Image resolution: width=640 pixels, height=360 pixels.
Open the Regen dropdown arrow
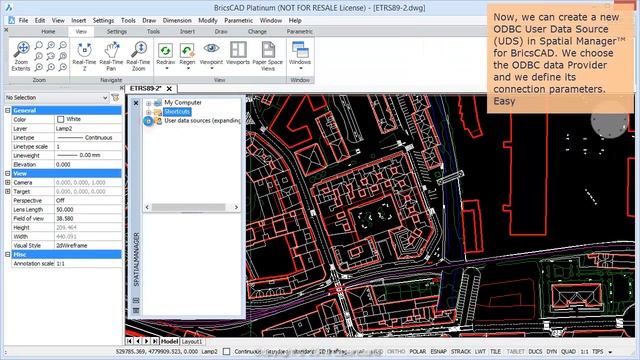[x=188, y=69]
